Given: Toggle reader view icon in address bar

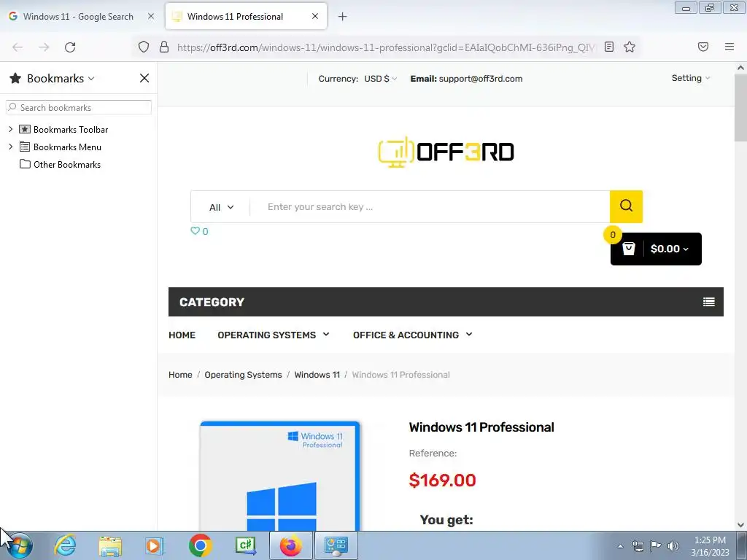Looking at the screenshot, I should click(609, 47).
